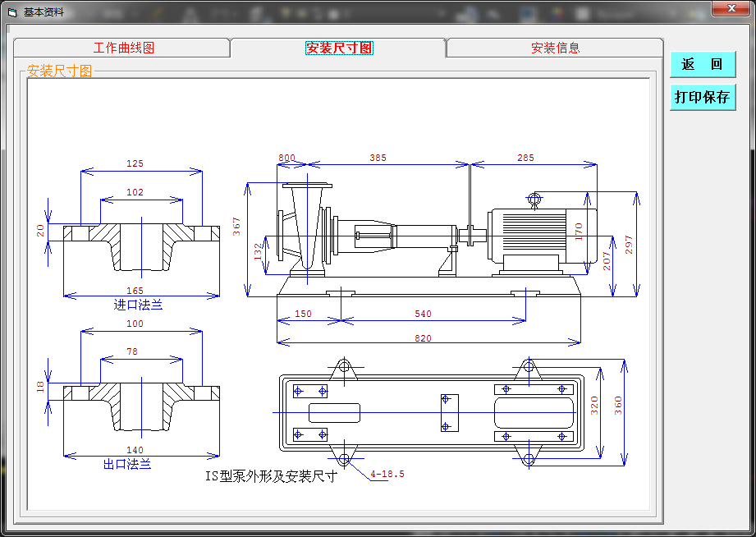
Task: Click the 4-18.5 hole annotation
Action: tap(387, 474)
